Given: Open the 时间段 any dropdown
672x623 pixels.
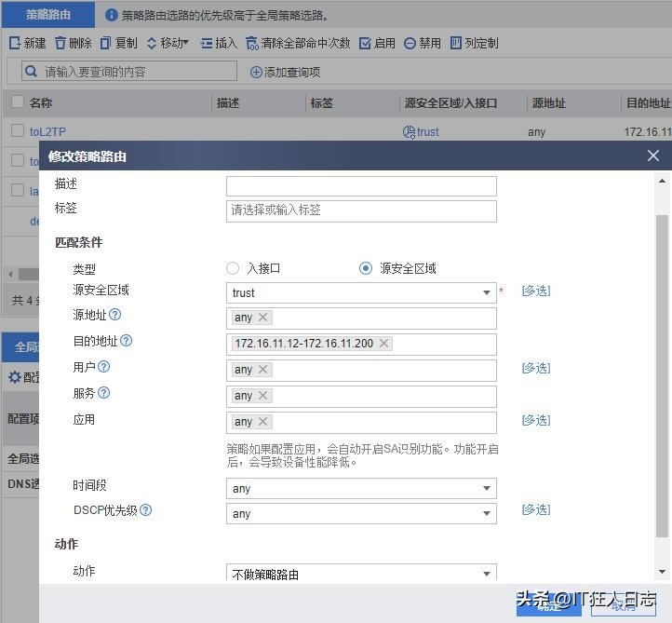Looking at the screenshot, I should click(x=361, y=488).
